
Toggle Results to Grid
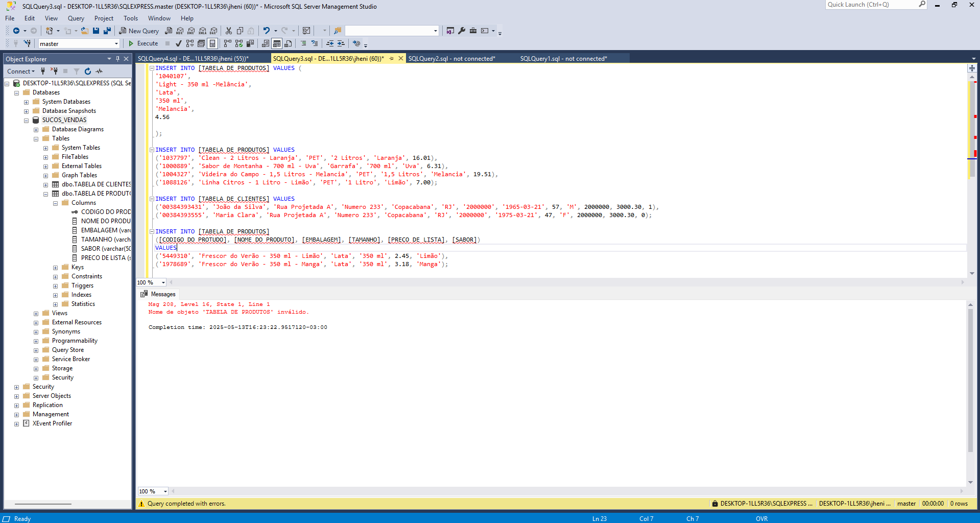[277, 43]
